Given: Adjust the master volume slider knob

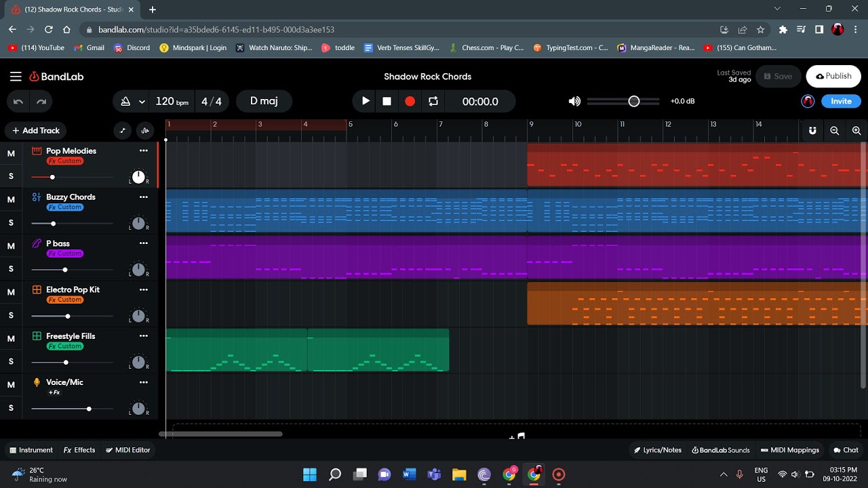Looking at the screenshot, I should coord(634,101).
